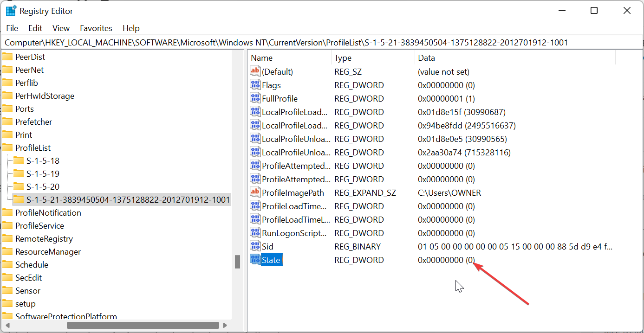The image size is (644, 333).
Task: Open the View menu
Action: click(61, 28)
